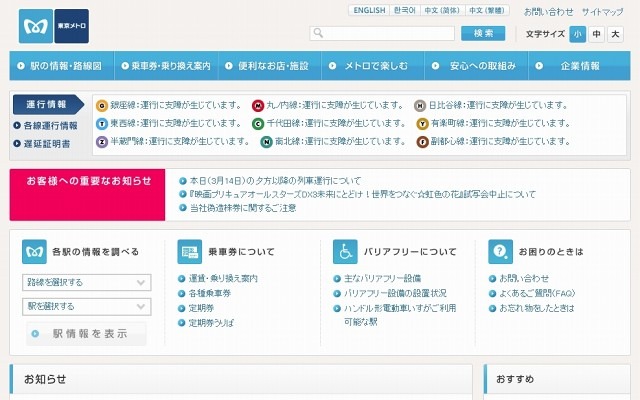640x400 pixels.
Task: Open 駅の情報・路線図 navigation menu
Action: click(x=62, y=66)
